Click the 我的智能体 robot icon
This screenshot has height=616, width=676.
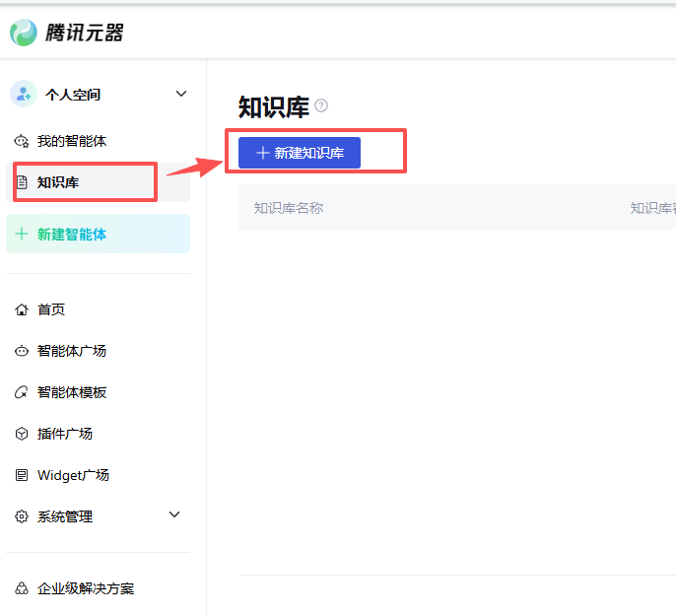tap(21, 141)
